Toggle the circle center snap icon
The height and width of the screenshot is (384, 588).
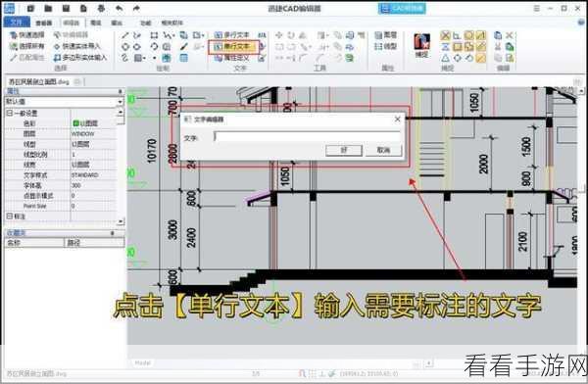pyautogui.click(x=468, y=35)
